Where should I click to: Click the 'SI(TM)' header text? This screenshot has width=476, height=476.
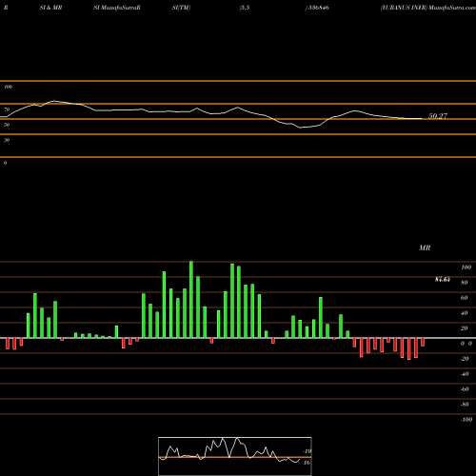click(181, 8)
